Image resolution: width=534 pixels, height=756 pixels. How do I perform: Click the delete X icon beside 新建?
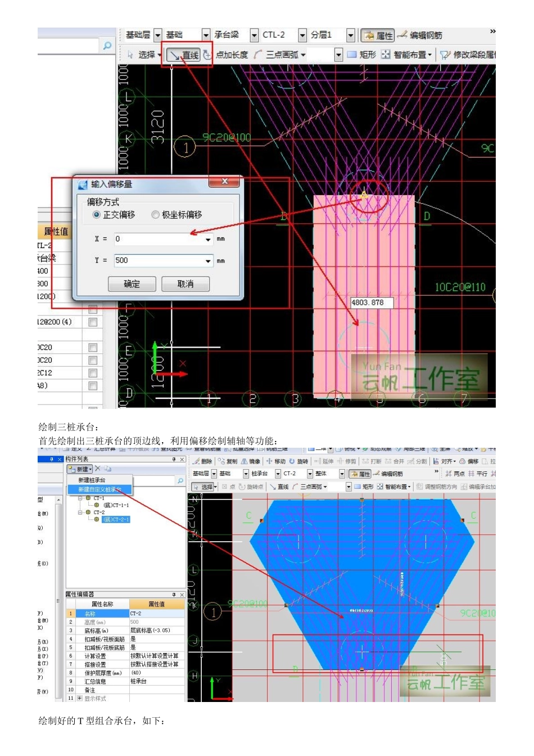(98, 469)
